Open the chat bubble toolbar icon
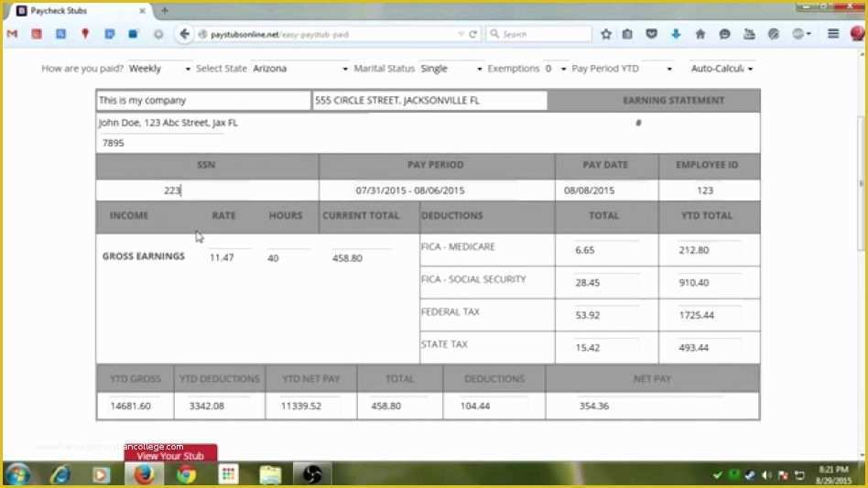Screen dimensions: 868x488 point(724,34)
